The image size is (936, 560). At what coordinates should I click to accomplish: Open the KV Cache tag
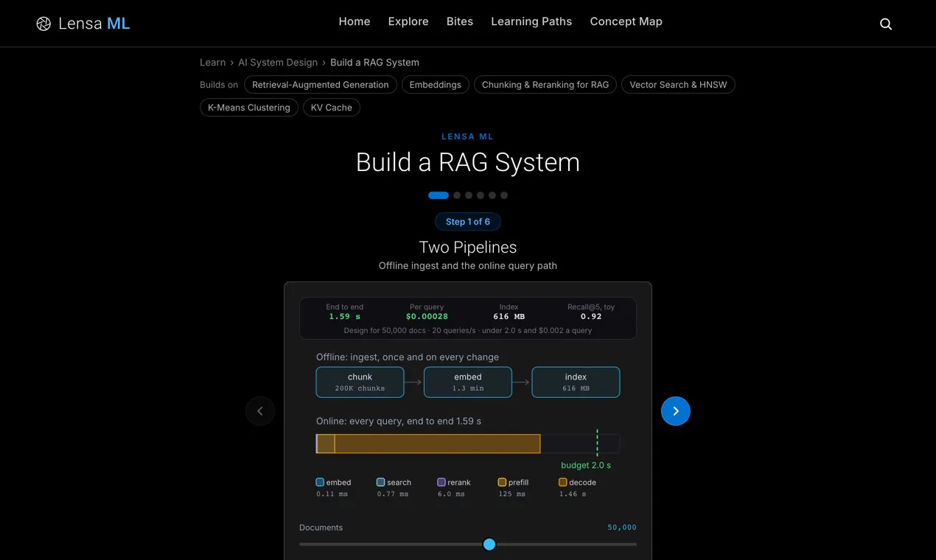pyautogui.click(x=332, y=108)
